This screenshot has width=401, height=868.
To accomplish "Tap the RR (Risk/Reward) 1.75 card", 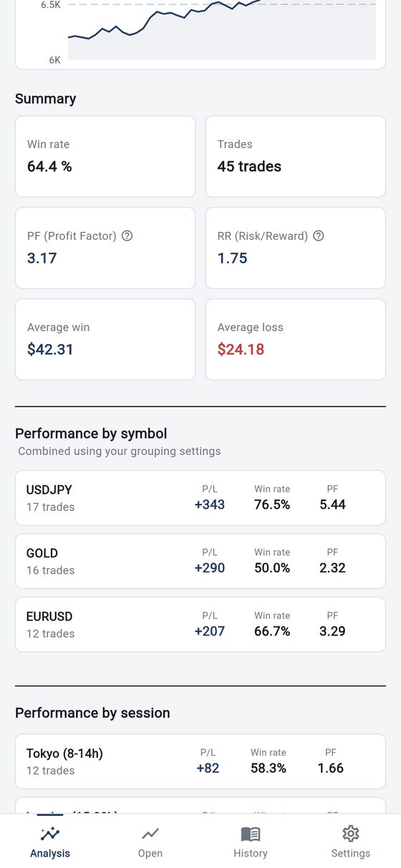I will tap(296, 248).
